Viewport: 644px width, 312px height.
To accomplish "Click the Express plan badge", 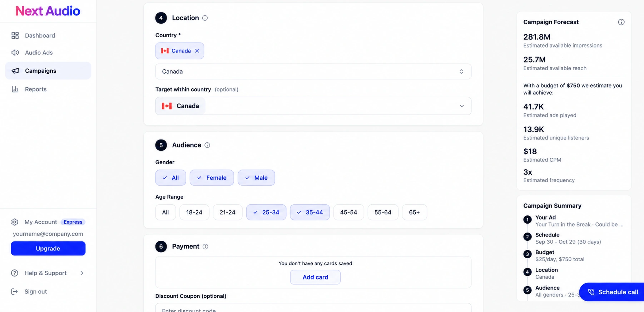I will click(x=73, y=222).
